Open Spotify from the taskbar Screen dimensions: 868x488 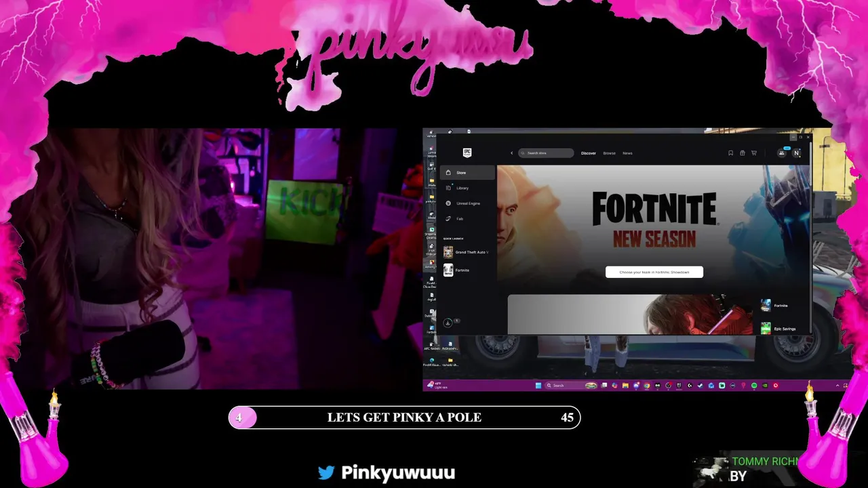(754, 386)
